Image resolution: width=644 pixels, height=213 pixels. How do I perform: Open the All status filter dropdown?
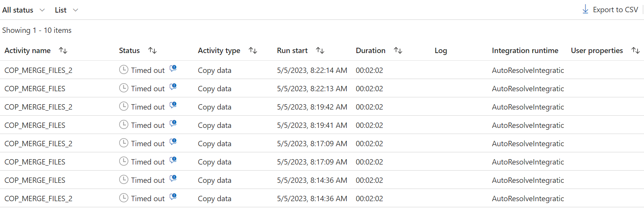point(23,10)
